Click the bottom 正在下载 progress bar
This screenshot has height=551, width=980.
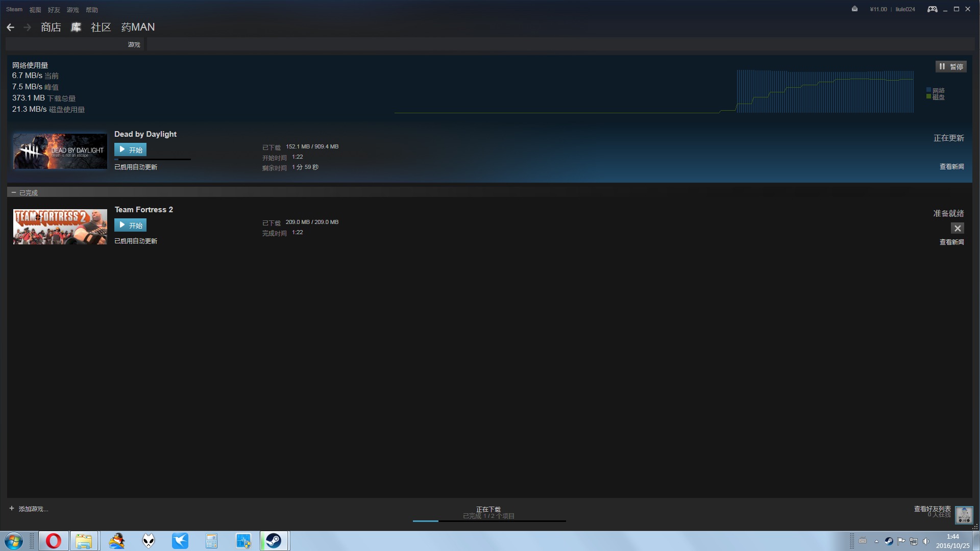pyautogui.click(x=489, y=521)
